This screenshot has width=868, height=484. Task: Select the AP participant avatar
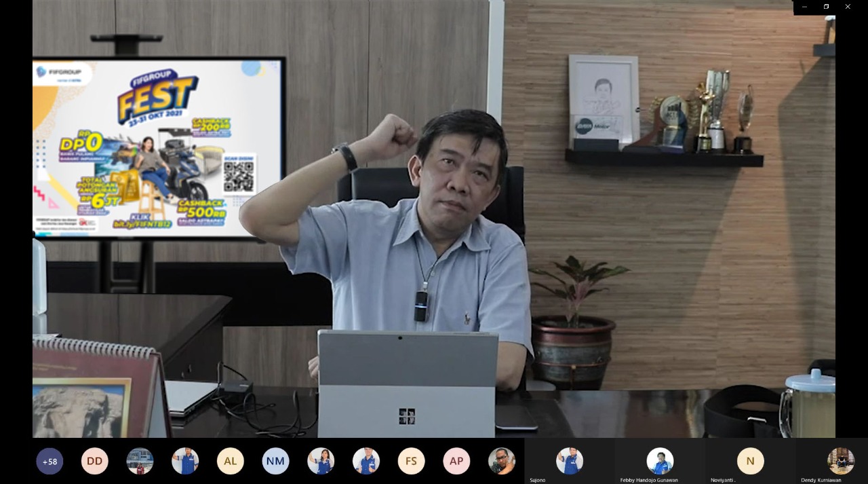pyautogui.click(x=456, y=461)
